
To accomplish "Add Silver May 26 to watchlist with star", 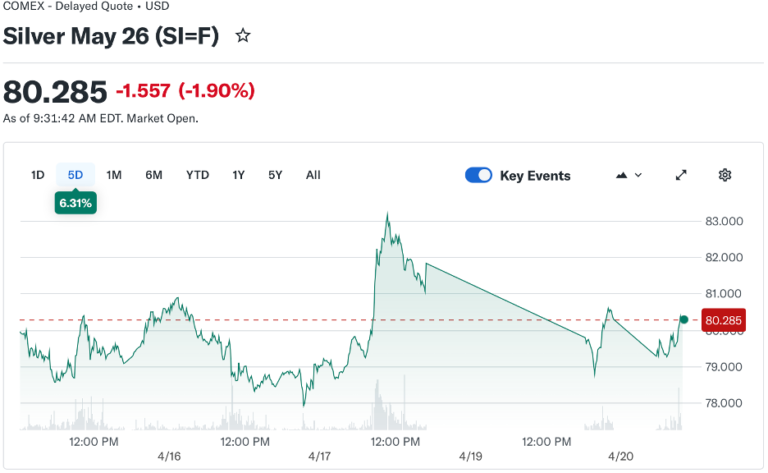I will 242,36.
